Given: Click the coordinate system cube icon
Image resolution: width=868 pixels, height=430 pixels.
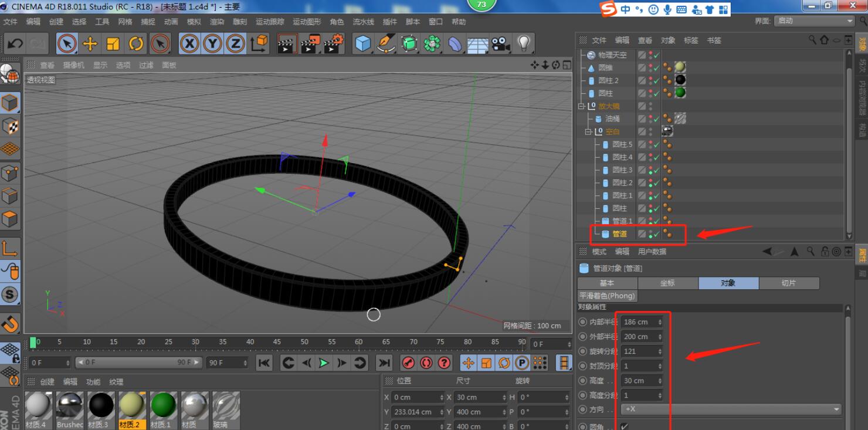Looking at the screenshot, I should pyautogui.click(x=259, y=43).
